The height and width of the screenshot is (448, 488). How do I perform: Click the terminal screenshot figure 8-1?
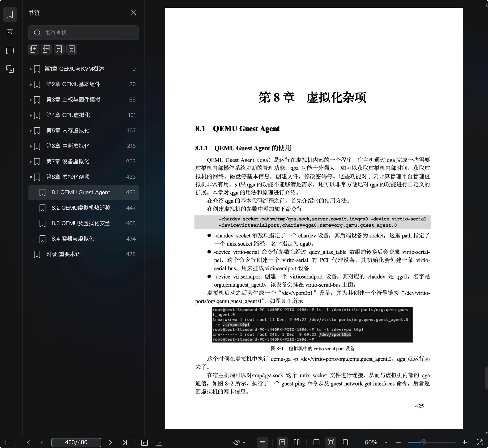coord(312,325)
